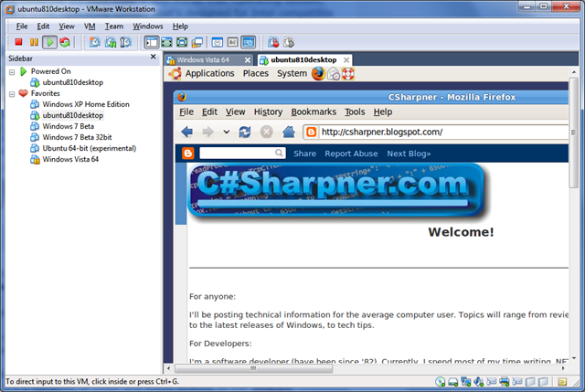Click the green Power On play icon
This screenshot has height=392, width=585.
pos(49,42)
